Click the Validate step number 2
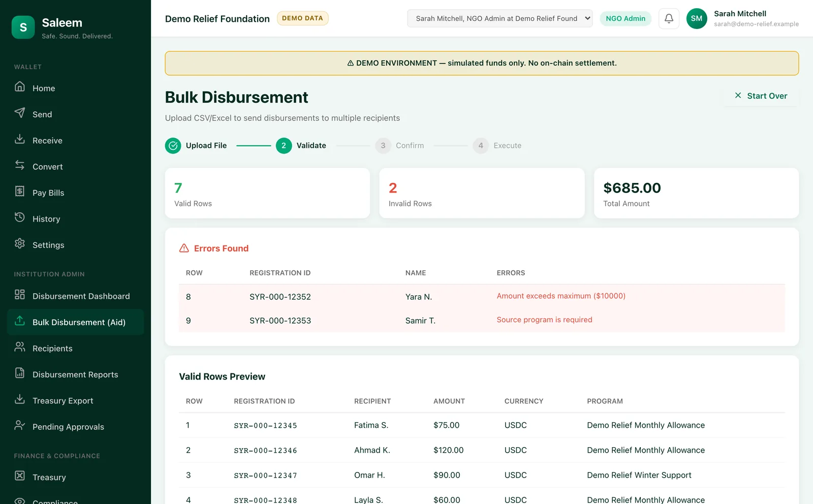 (x=284, y=146)
